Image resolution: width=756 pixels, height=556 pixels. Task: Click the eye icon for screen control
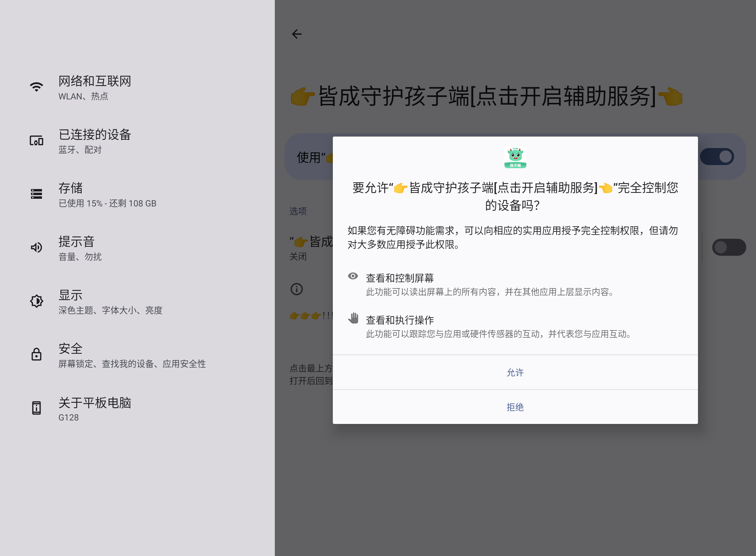(x=353, y=276)
